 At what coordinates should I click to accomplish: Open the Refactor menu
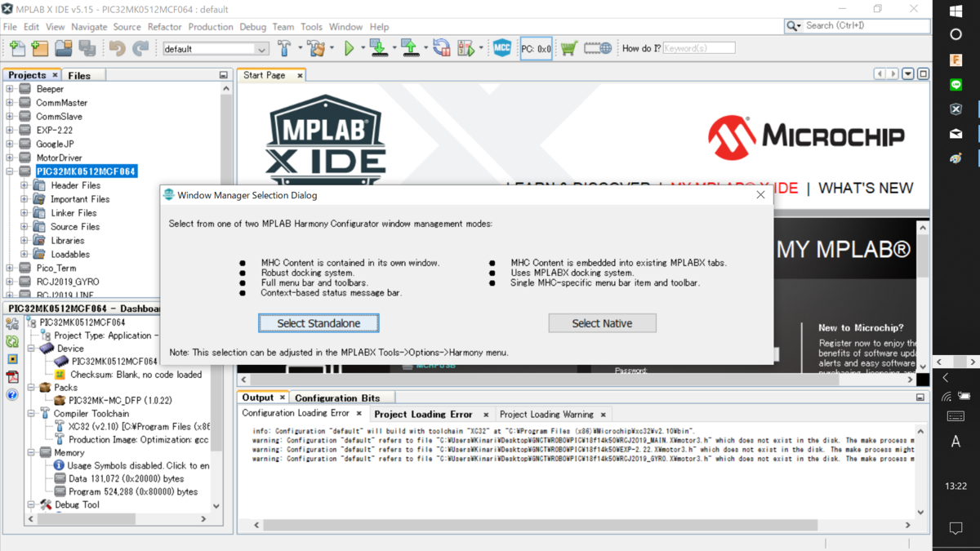[x=165, y=27]
